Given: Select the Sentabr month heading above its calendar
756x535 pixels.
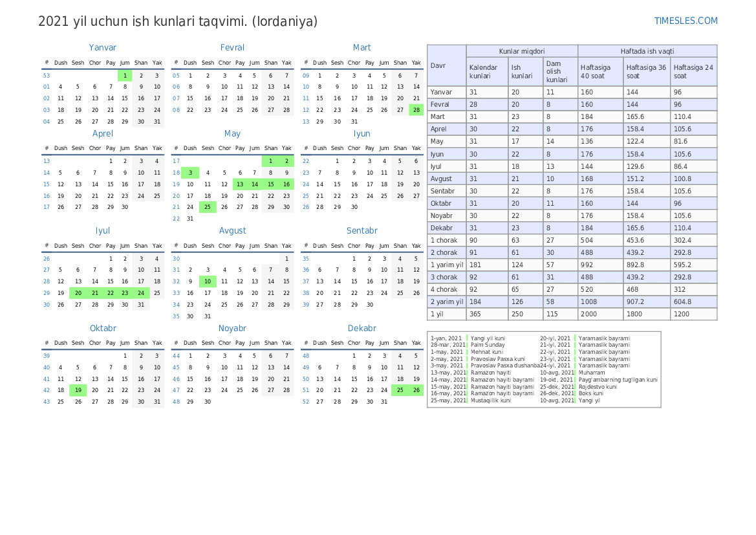Looking at the screenshot, I should point(362,230).
